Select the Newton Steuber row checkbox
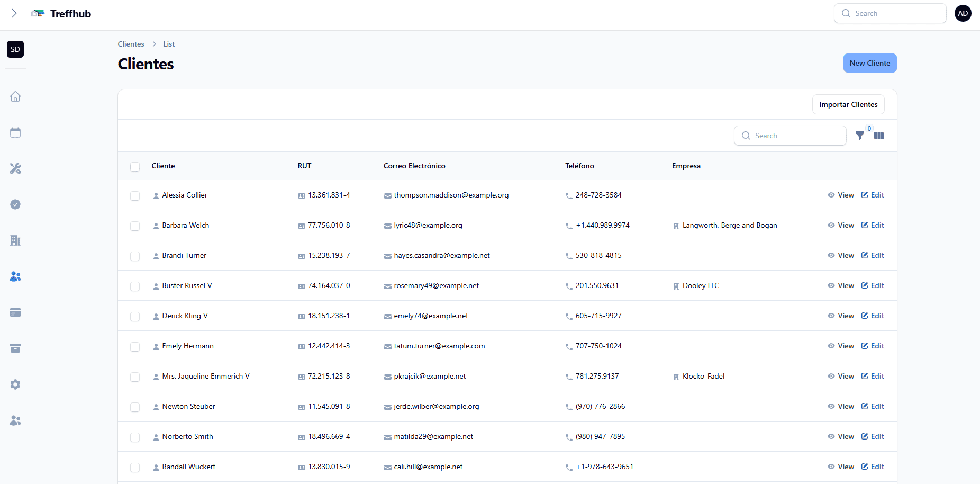Screen dimensions: 980x484 [x=135, y=407]
